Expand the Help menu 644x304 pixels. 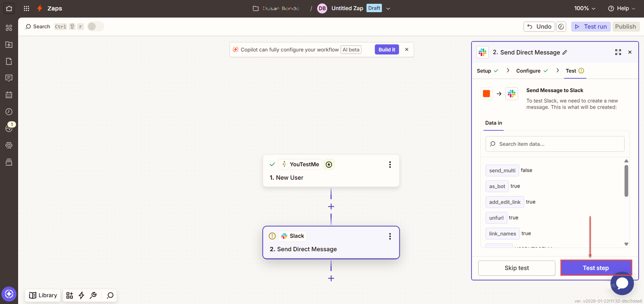coord(622,8)
